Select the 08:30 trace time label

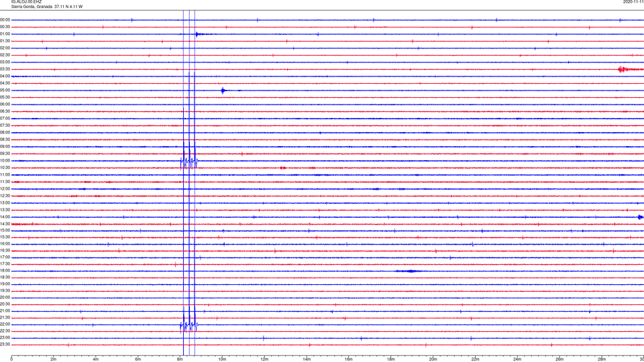(x=5, y=139)
